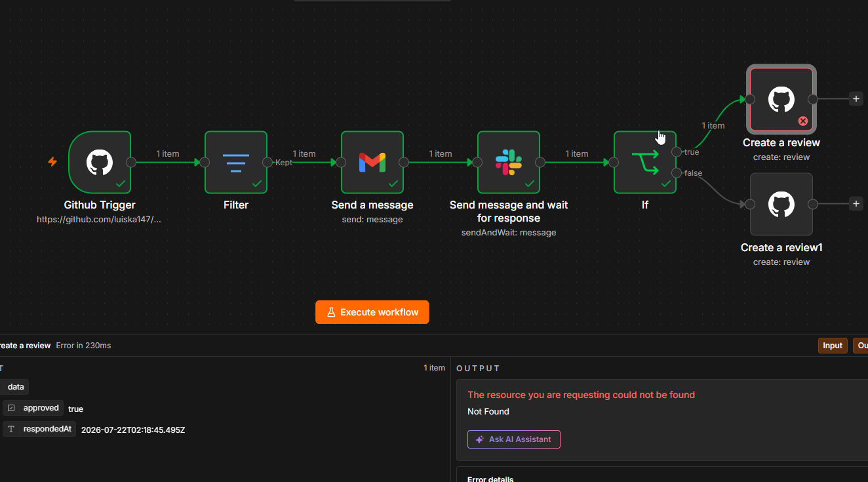Select the respondedAt field tag
The width and height of the screenshot is (868, 482).
tap(39, 429)
